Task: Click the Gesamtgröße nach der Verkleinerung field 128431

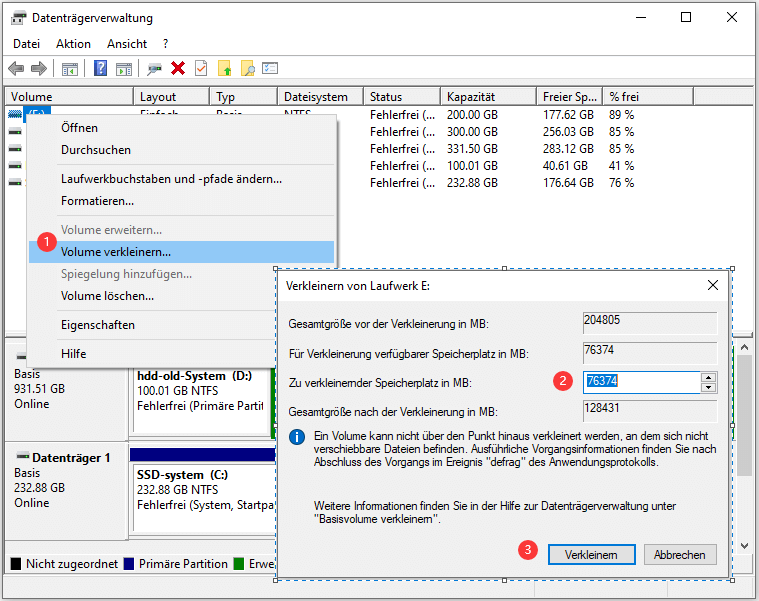Action: pos(650,411)
